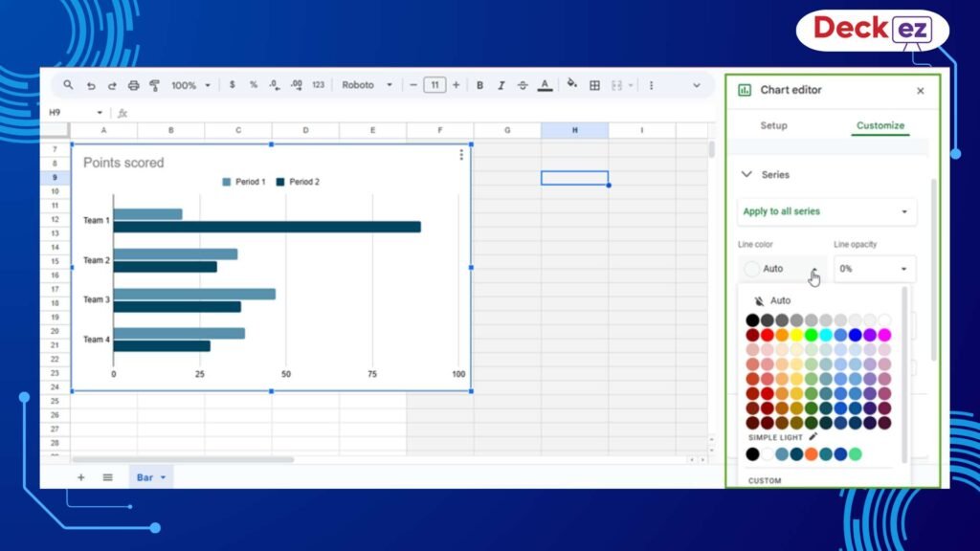The width and height of the screenshot is (980, 551).
Task: Open the Apply to all series dropdown
Action: (x=826, y=211)
